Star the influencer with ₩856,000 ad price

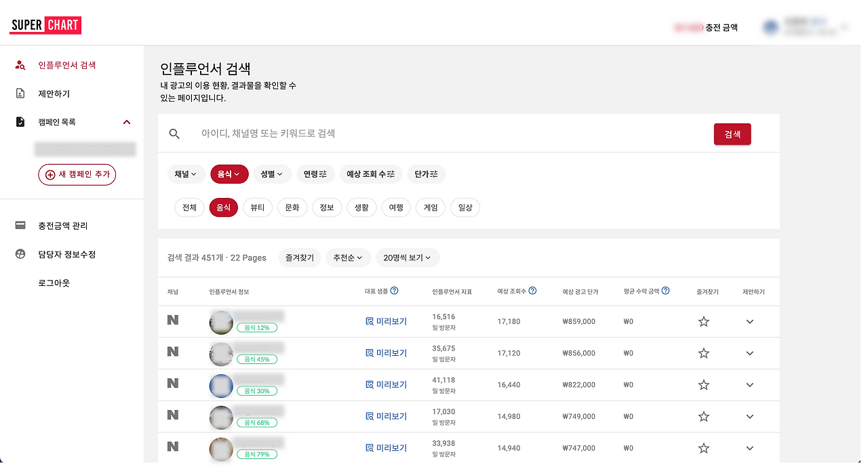[704, 353]
